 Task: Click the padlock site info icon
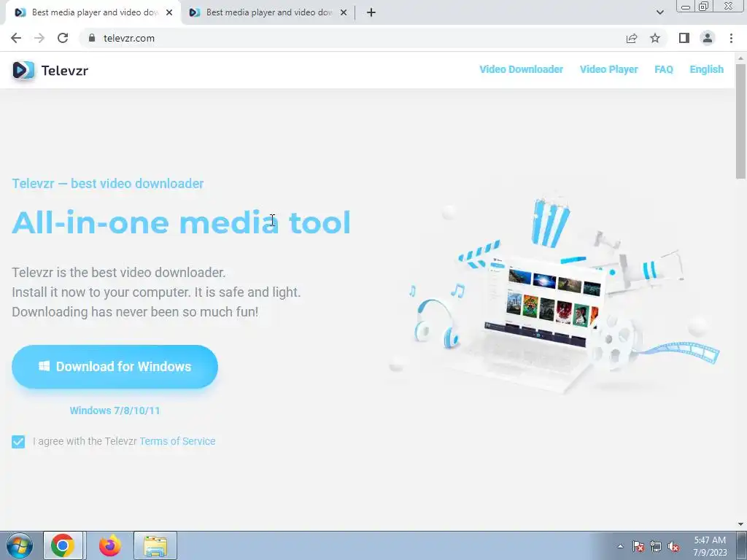92,38
